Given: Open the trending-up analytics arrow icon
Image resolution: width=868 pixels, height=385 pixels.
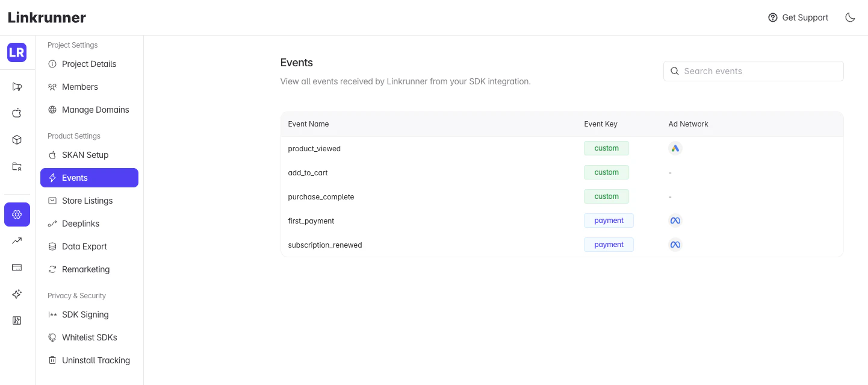Looking at the screenshot, I should 17,241.
